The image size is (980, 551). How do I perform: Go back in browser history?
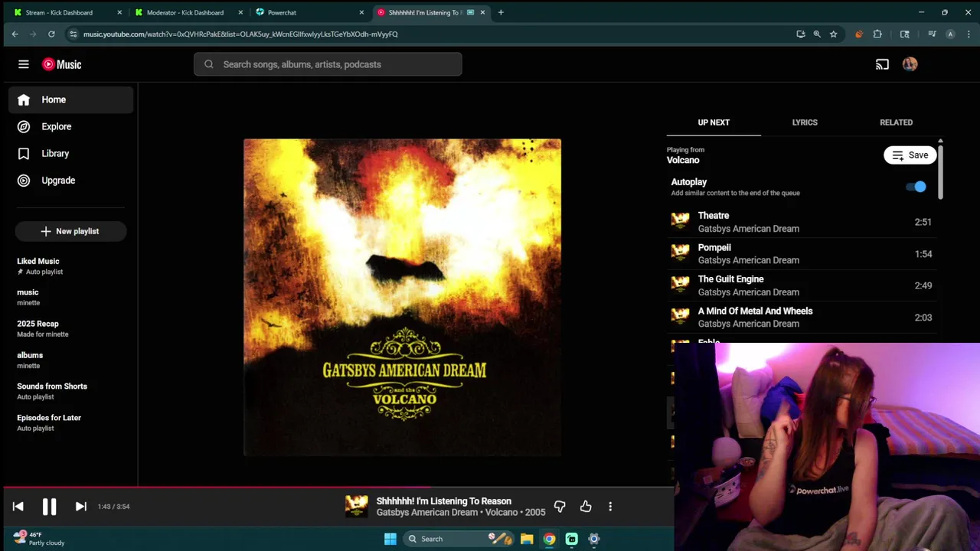pos(15,34)
